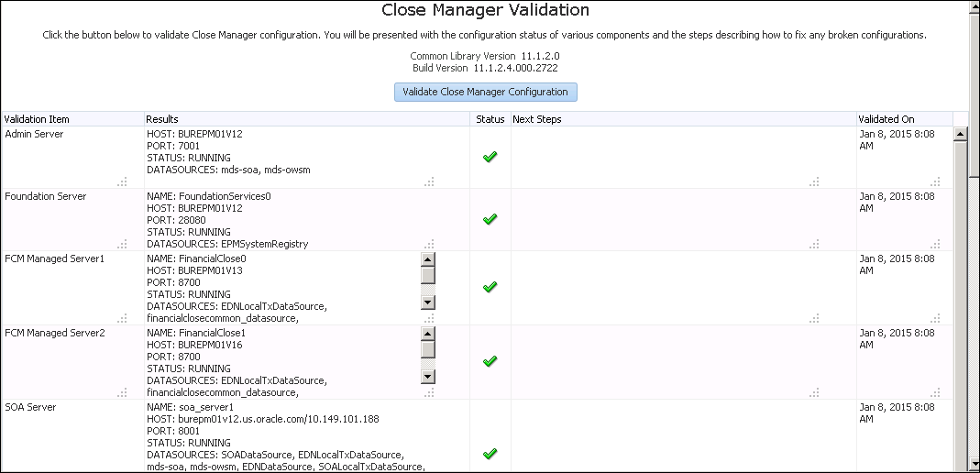
Task: Select the FCM Managed Server2 row label
Action: click(54, 333)
